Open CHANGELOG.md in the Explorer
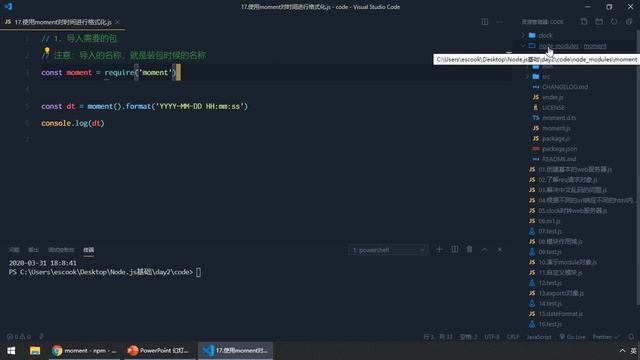Screen dimensions: 640x360 click(x=565, y=87)
